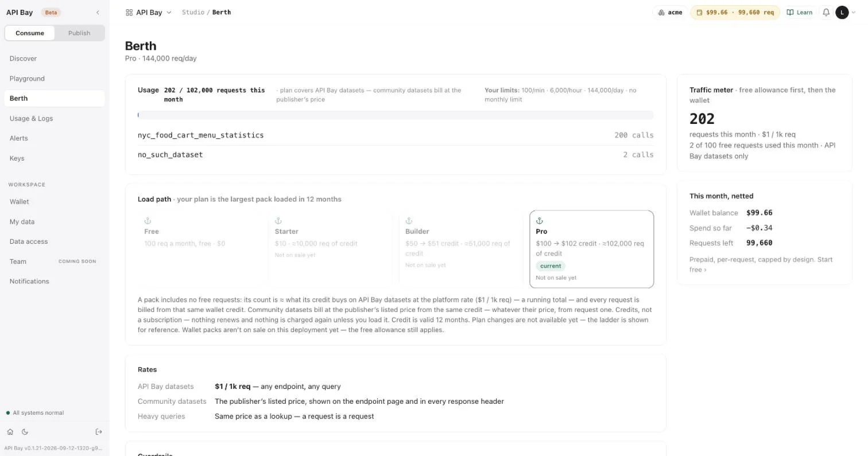Click nyc_food_cart_menu_statistics dataset row
The width and height of the screenshot is (868, 456).
pos(396,135)
